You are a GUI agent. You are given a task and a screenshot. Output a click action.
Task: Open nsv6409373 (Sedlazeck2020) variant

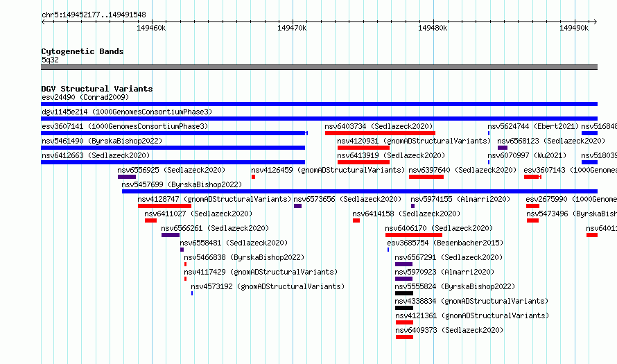pyautogui.click(x=449, y=330)
